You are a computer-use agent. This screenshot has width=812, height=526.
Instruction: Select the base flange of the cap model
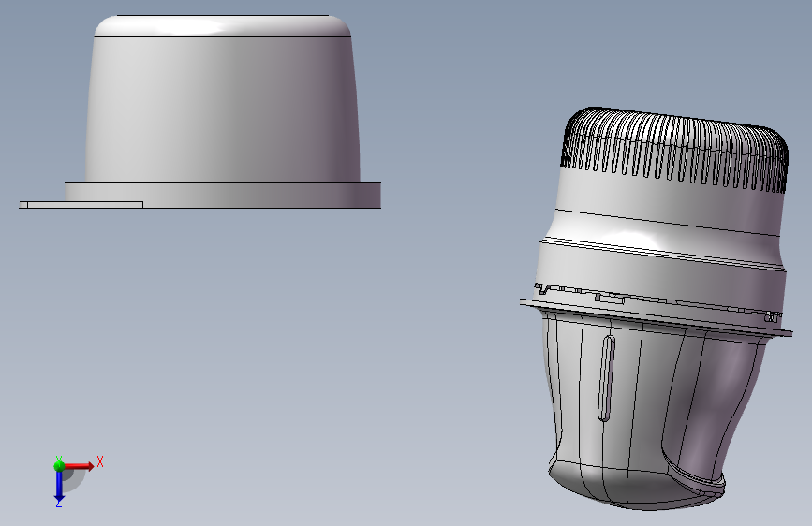click(223, 195)
